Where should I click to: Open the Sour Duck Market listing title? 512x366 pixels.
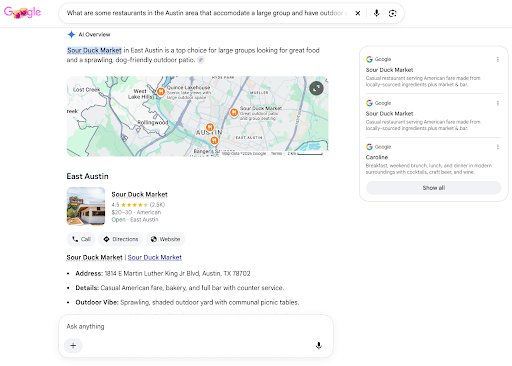(x=139, y=194)
